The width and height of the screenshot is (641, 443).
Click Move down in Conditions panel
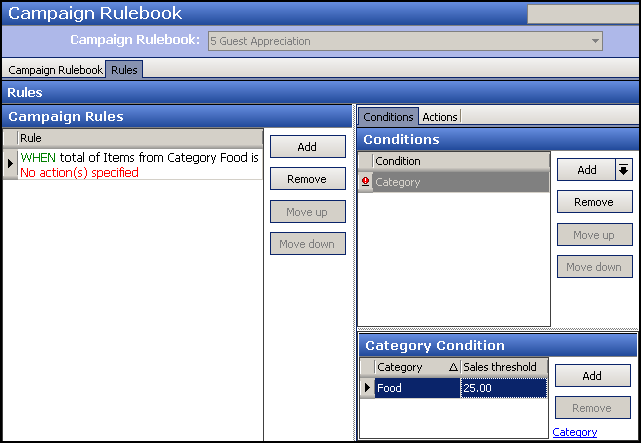594,267
